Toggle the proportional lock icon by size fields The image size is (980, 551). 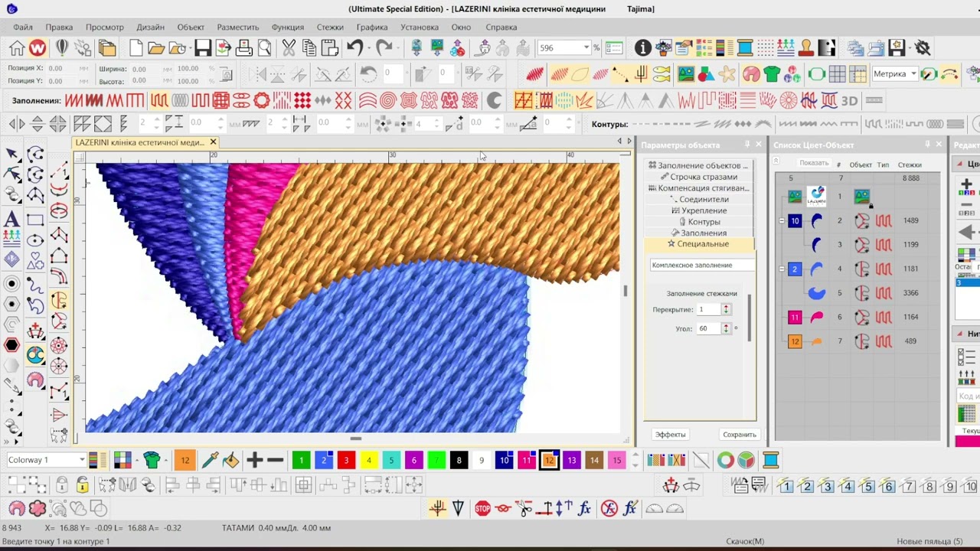click(227, 74)
